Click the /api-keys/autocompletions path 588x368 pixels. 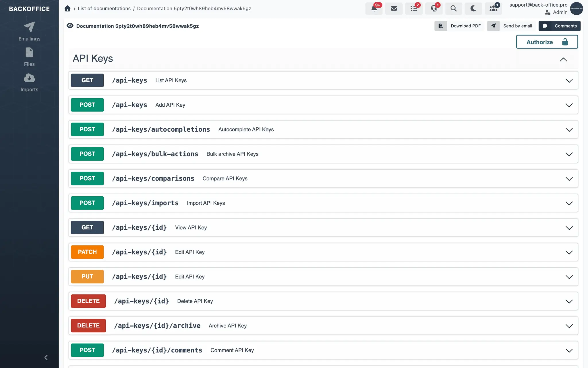click(x=161, y=129)
